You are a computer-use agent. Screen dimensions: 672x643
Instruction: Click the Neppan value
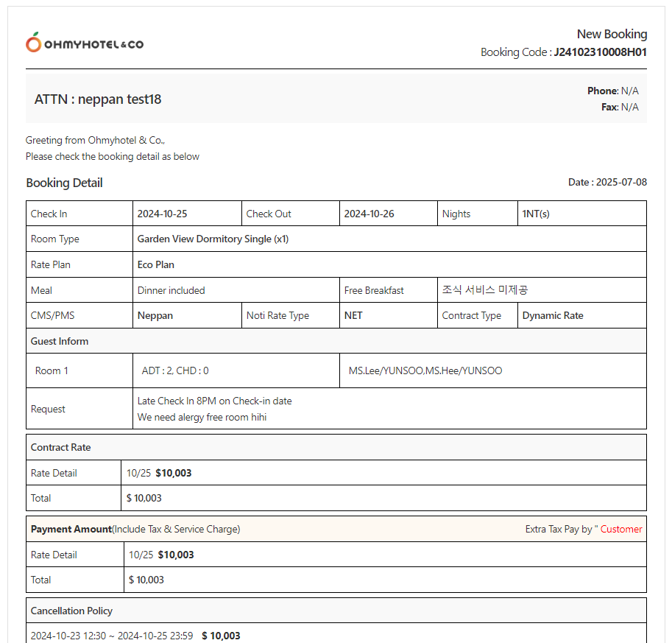(155, 316)
